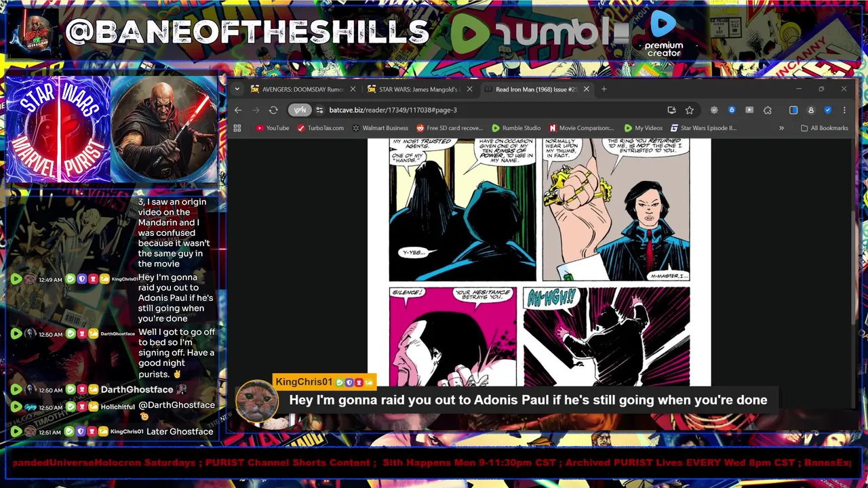Switch to the AVENGERS: DOOMSDAY Rumor tab
868x488 pixels.
pyautogui.click(x=302, y=89)
